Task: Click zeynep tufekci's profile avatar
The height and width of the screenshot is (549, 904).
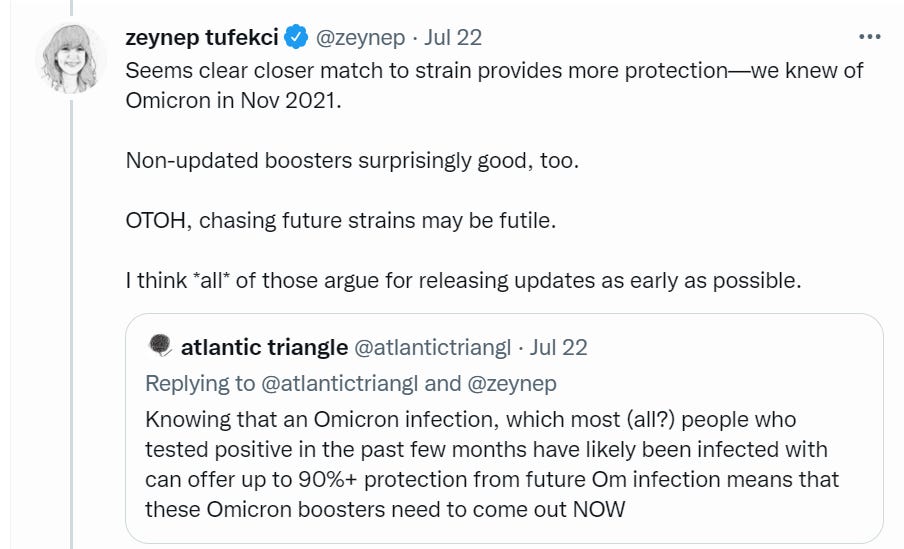Action: click(x=71, y=57)
